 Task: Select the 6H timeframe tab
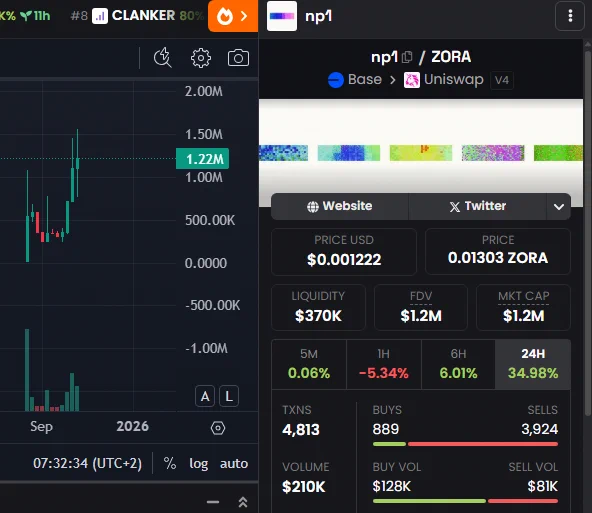[x=458, y=364]
